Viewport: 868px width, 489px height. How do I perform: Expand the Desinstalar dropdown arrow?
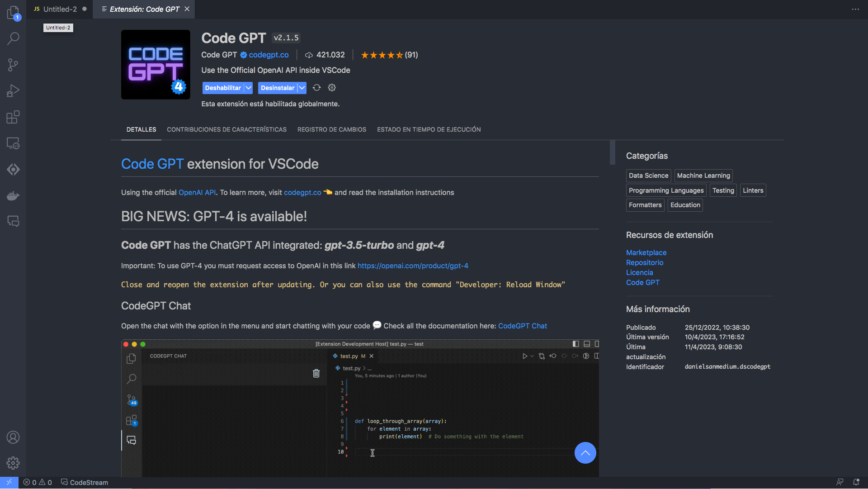[x=302, y=88]
